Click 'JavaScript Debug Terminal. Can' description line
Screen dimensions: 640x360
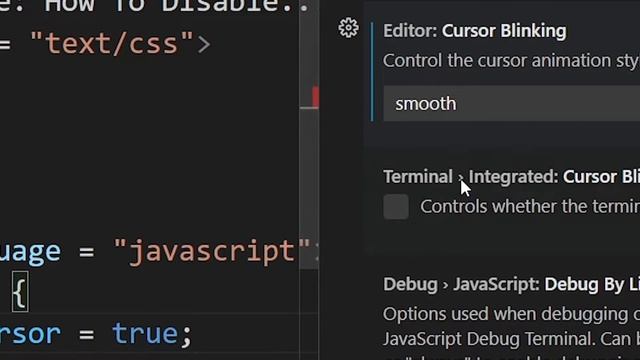pos(511,339)
